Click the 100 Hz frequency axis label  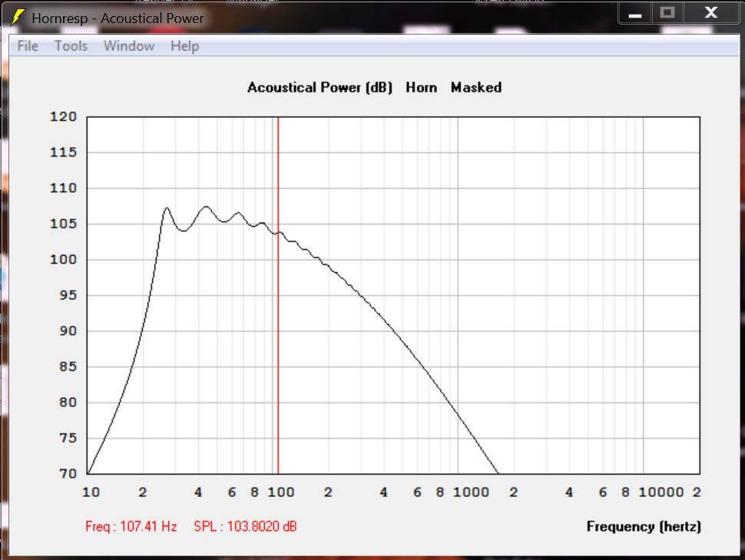click(281, 492)
